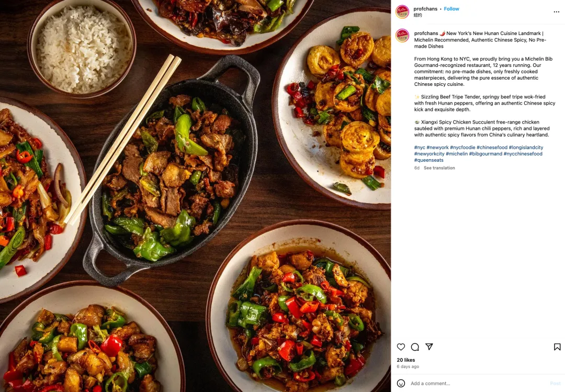Image resolution: width=565 pixels, height=392 pixels.
Task: View the 20 likes list
Action: tap(406, 360)
